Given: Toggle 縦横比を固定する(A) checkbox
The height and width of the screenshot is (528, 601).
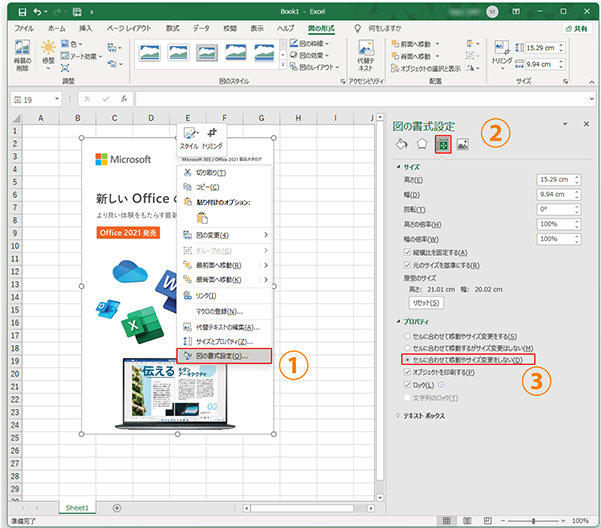Looking at the screenshot, I should tap(407, 252).
